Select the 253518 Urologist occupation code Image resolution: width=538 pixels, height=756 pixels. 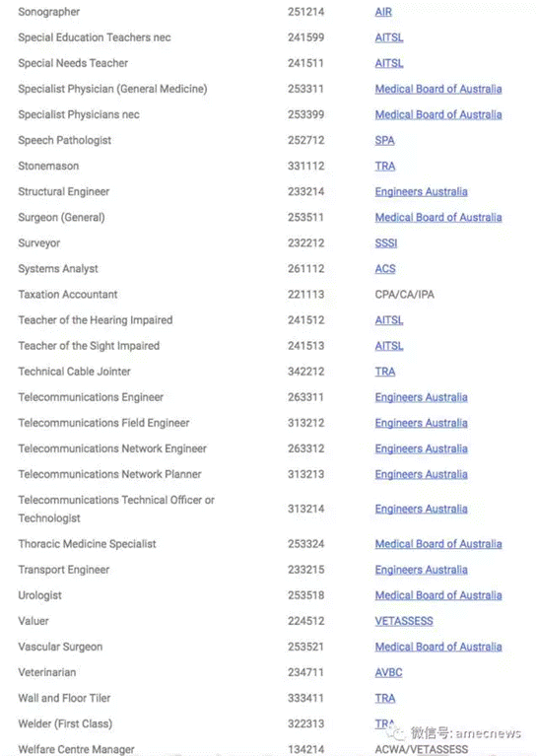306,595
